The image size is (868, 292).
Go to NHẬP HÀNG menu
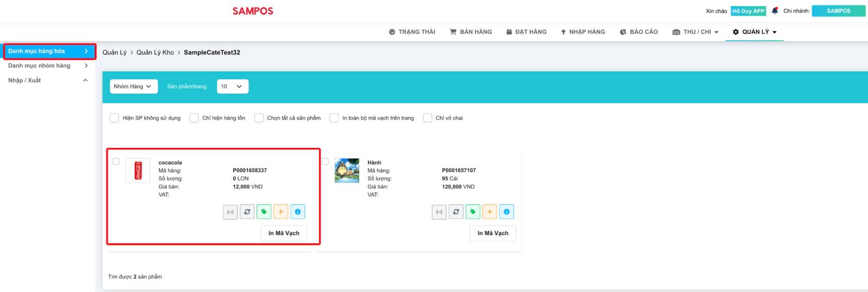(583, 32)
